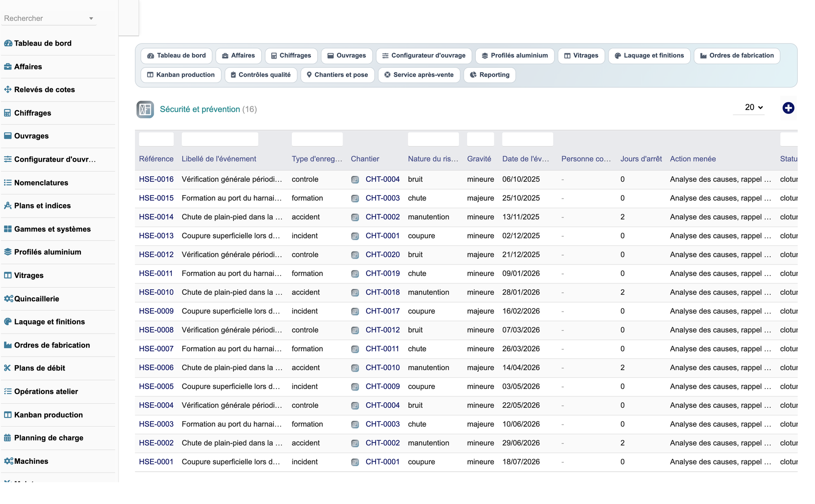
Task: Open Tableau de bord tab in top bar
Action: (x=176, y=56)
